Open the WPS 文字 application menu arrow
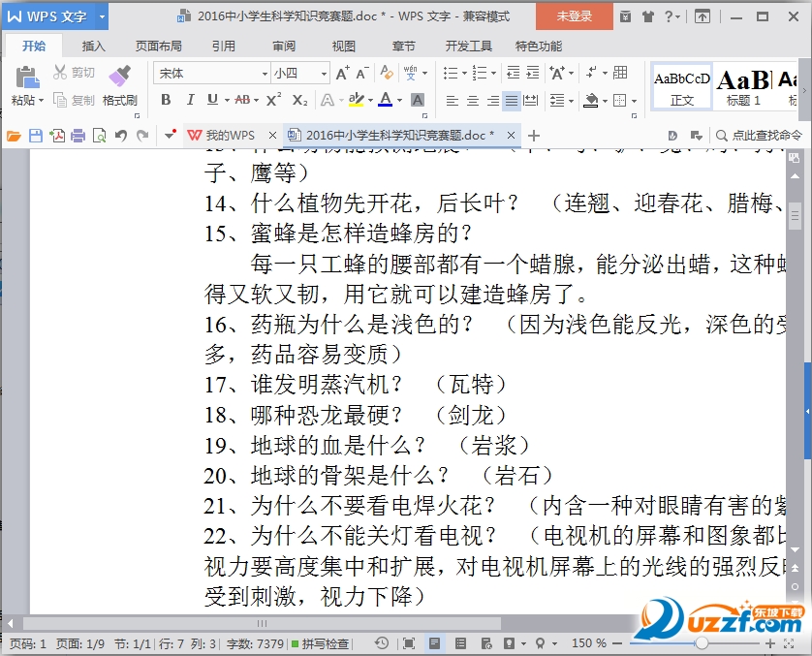812x656 pixels. coord(102,16)
